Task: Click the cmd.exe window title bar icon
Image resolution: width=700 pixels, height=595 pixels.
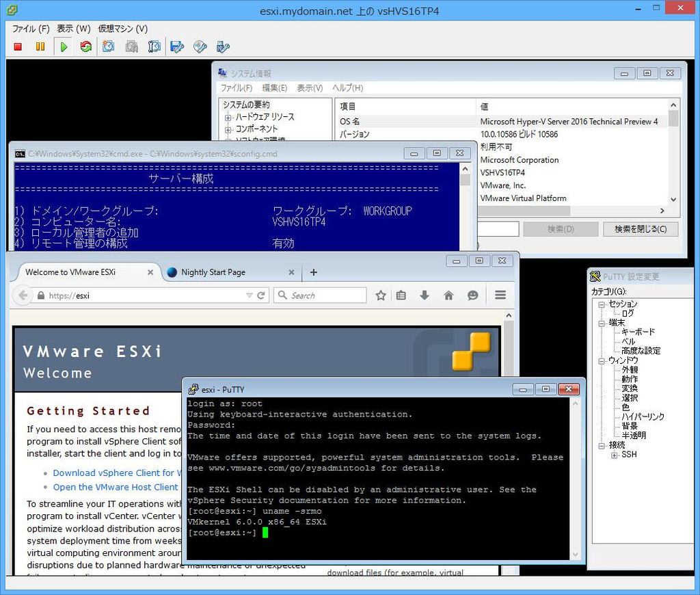Action: (x=20, y=154)
